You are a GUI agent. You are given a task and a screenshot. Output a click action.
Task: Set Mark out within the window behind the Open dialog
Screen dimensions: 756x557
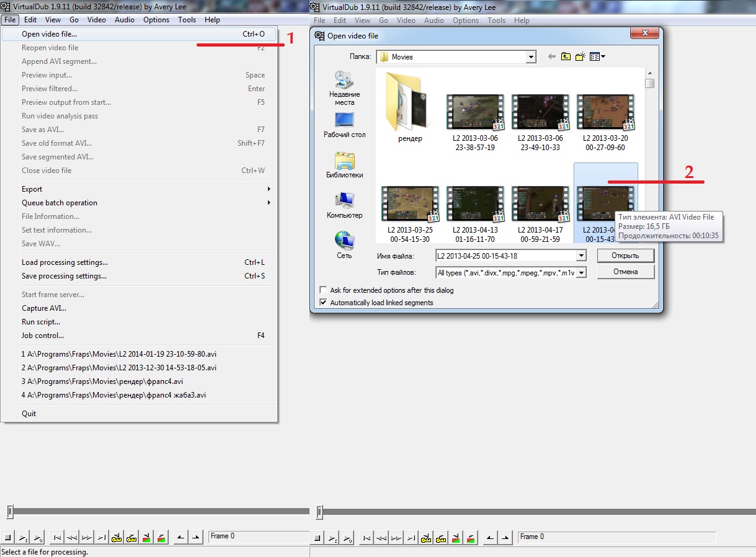(x=505, y=538)
